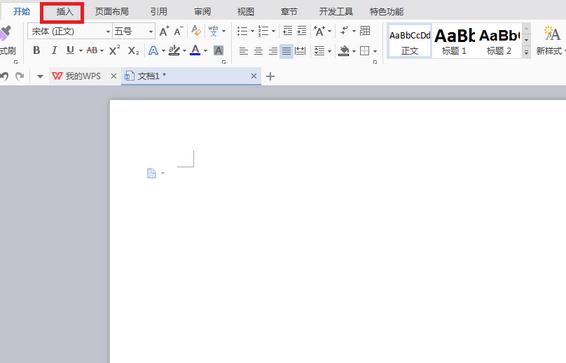This screenshot has height=363, width=566.
Task: Apply subscript formatting
Action: coord(133,51)
